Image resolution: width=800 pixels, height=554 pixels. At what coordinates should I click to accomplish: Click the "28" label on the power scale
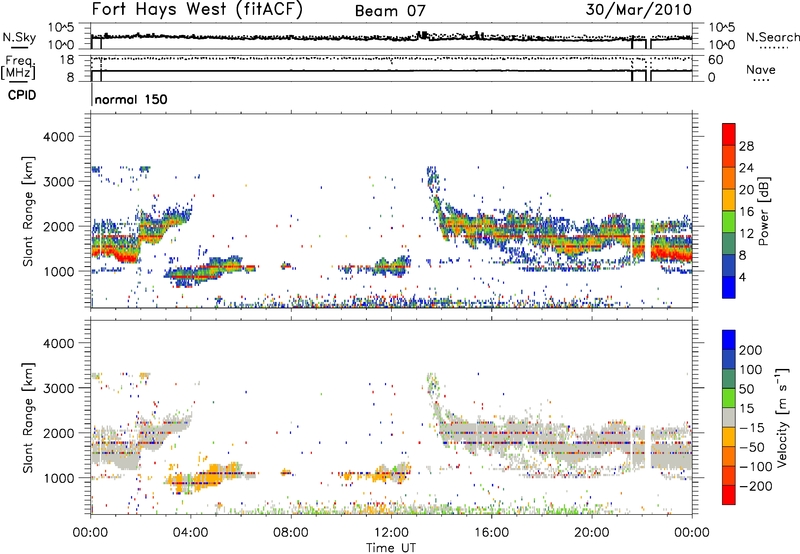click(x=746, y=146)
